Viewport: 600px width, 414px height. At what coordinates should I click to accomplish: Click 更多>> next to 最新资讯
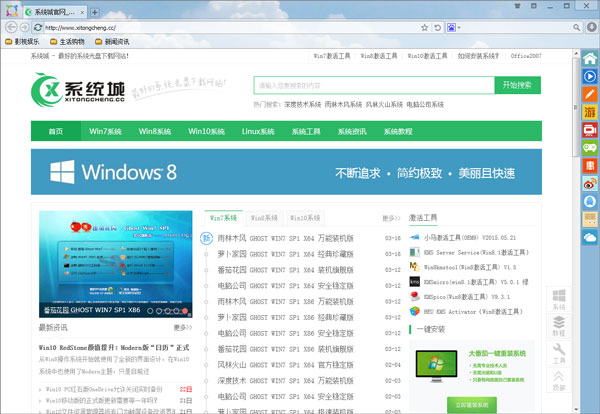pos(183,328)
